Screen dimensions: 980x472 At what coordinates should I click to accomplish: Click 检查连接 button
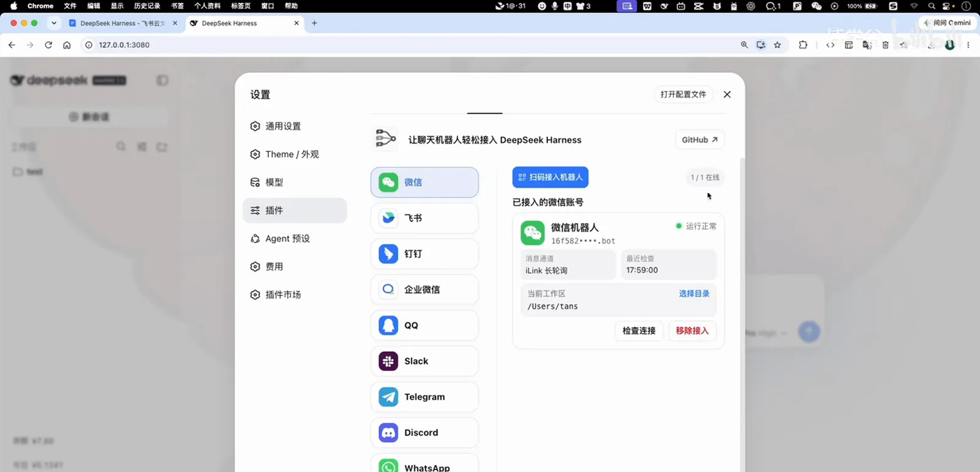click(639, 330)
